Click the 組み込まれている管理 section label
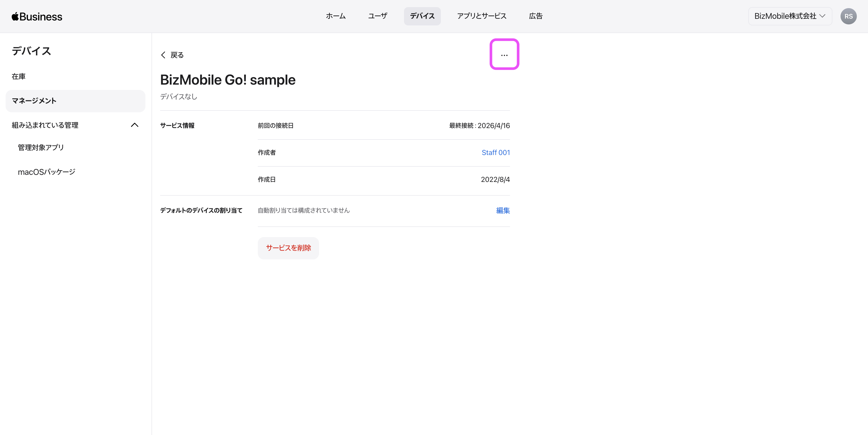The image size is (868, 435). 45,125
